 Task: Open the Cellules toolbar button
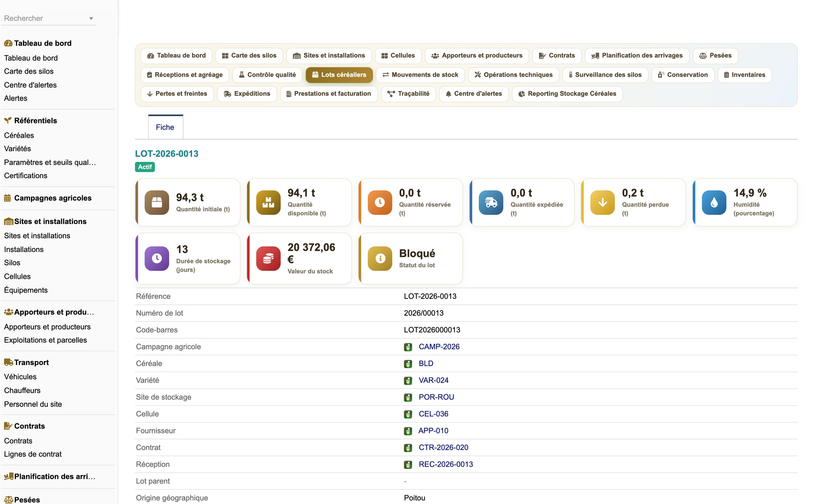(x=398, y=56)
